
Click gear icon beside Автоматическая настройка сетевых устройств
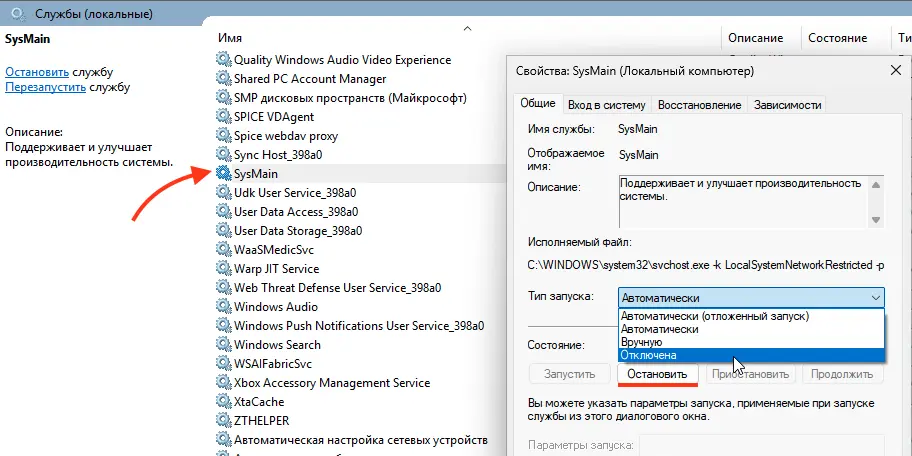[x=223, y=439]
